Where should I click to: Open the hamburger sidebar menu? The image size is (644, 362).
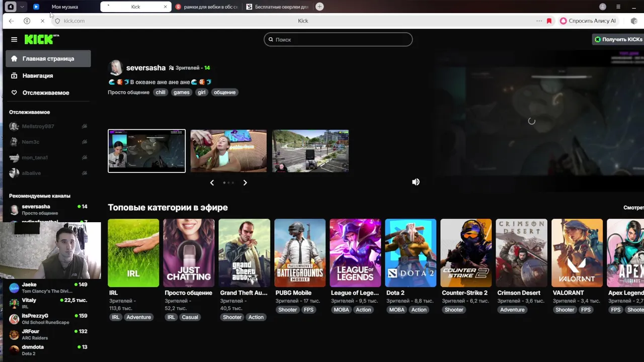(x=14, y=39)
